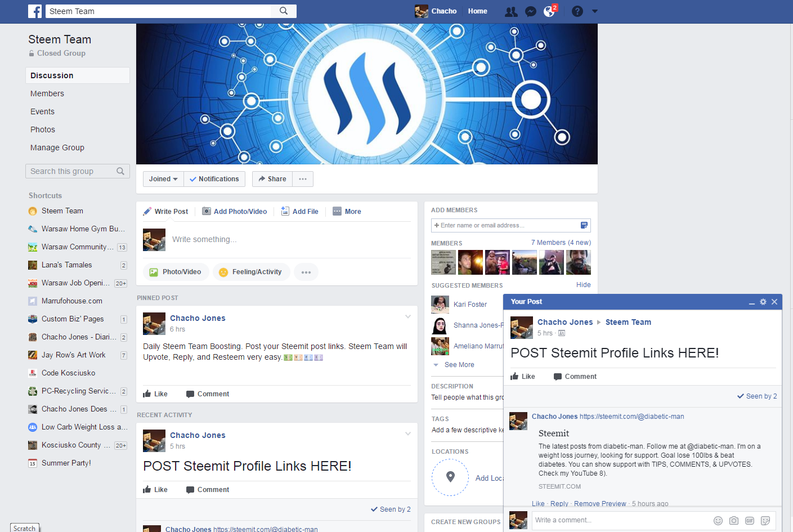Open the Help question mark icon
The width and height of the screenshot is (793, 532).
(577, 11)
